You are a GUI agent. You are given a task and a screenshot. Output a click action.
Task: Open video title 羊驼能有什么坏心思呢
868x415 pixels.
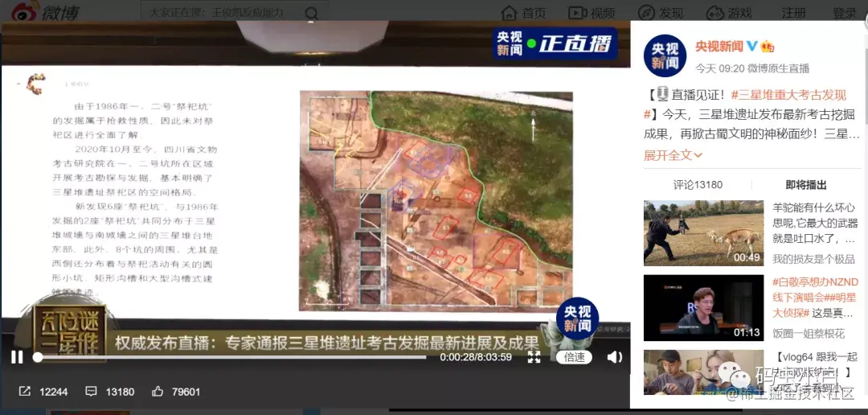click(816, 224)
